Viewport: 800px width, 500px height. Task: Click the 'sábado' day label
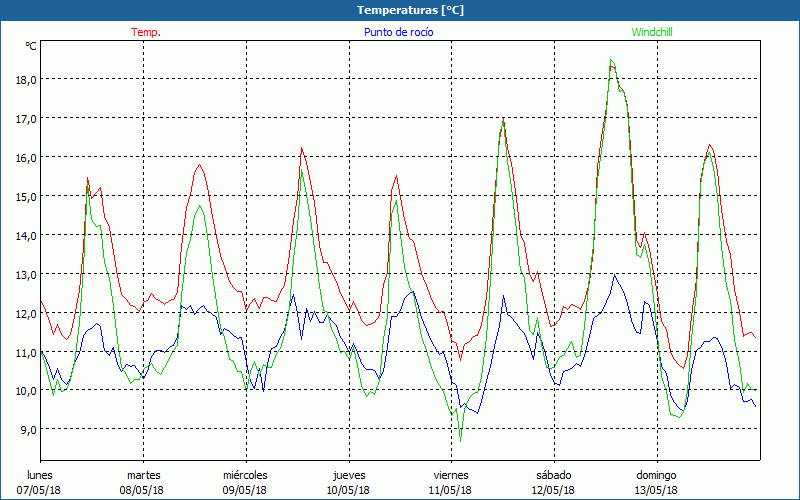(x=554, y=475)
